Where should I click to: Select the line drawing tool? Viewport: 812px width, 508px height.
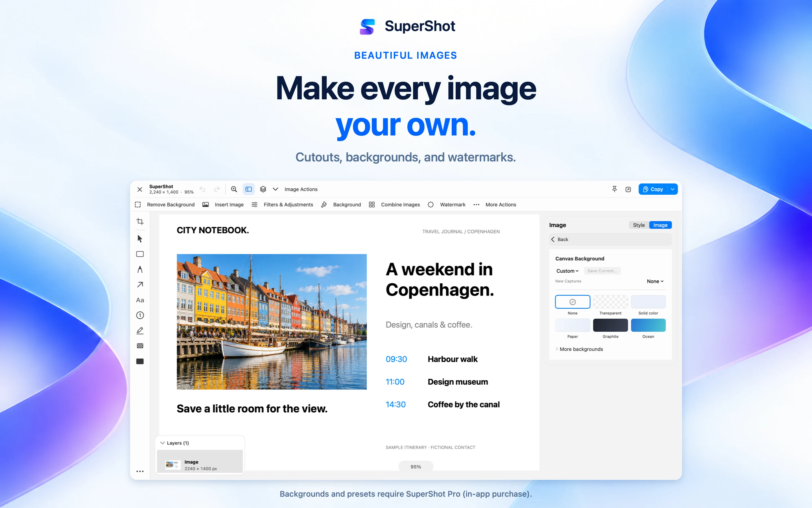140,270
